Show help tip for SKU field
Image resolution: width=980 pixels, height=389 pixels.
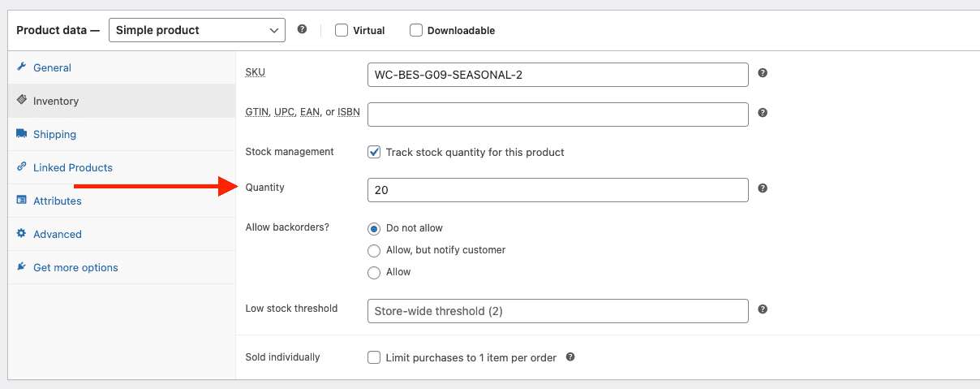pos(763,73)
